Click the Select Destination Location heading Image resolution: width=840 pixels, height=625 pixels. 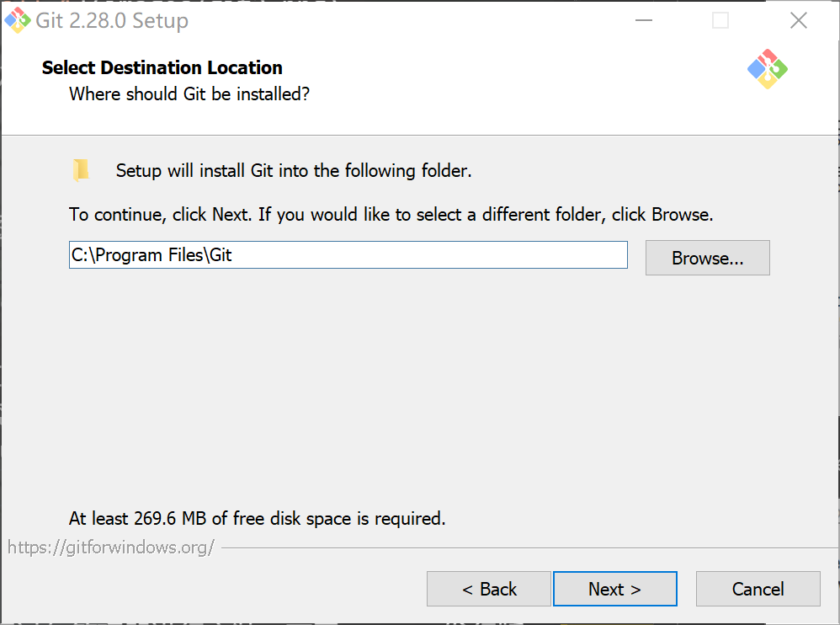tap(162, 67)
